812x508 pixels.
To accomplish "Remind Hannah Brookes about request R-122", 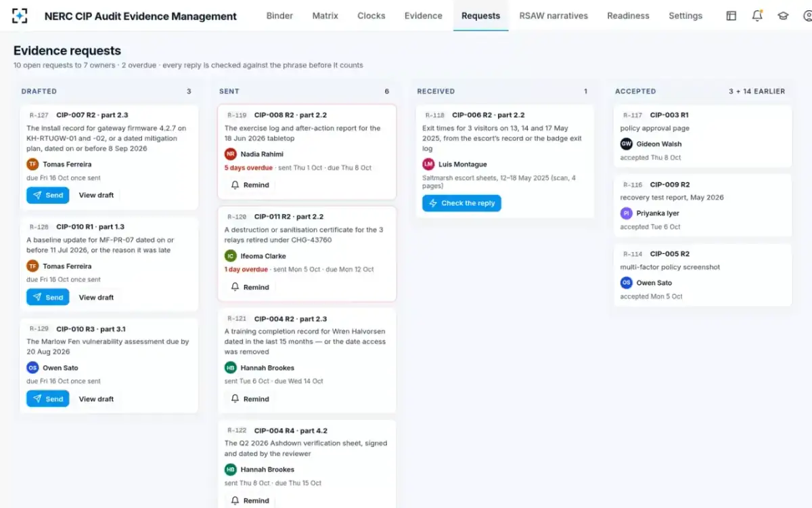I will (250, 501).
